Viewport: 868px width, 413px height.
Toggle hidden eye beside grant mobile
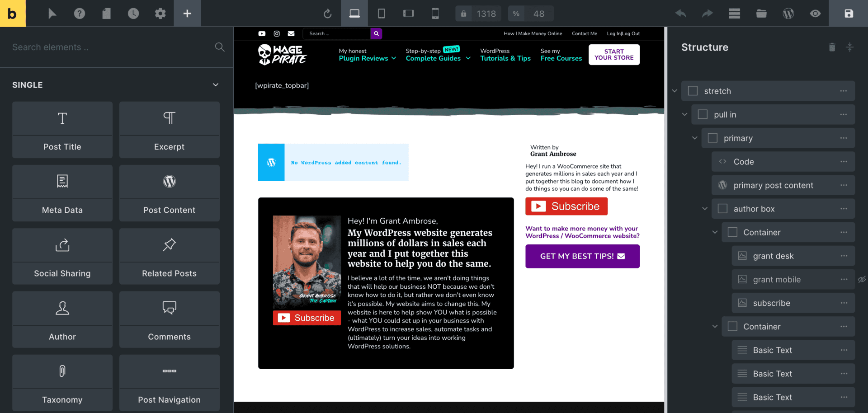pos(862,280)
